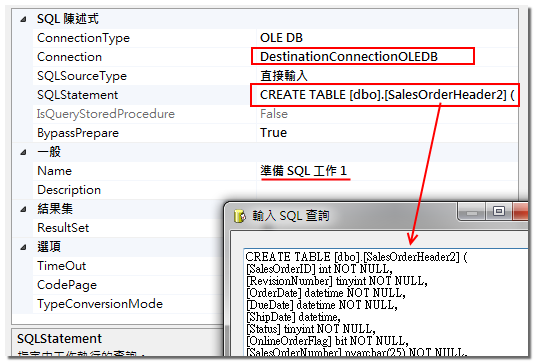Select the TypeConversionMode property label
Image resolution: width=534 pixels, height=362 pixels.
click(x=100, y=304)
